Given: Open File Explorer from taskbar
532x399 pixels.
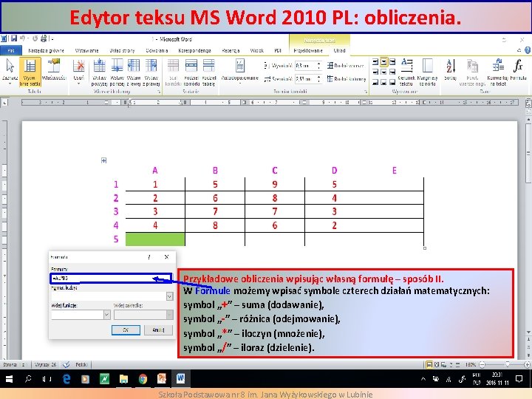Looking at the screenshot, I should click(123, 379).
